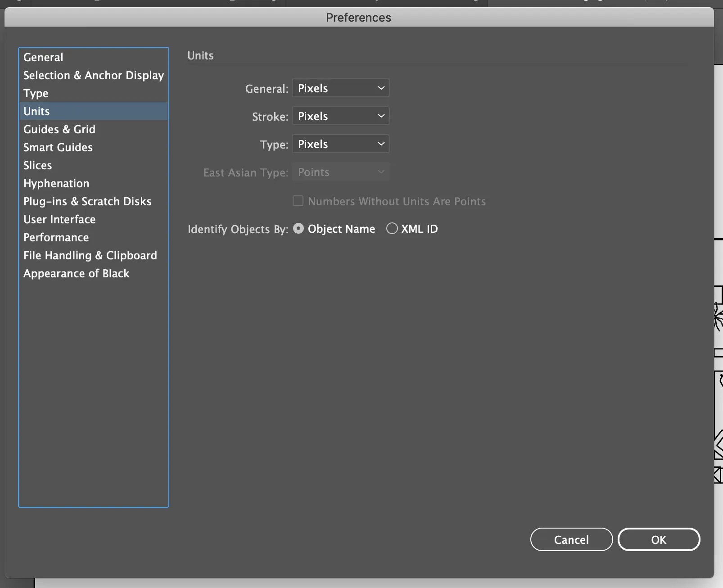This screenshot has width=723, height=588.
Task: Select the XML ID radio button
Action: (x=391, y=229)
